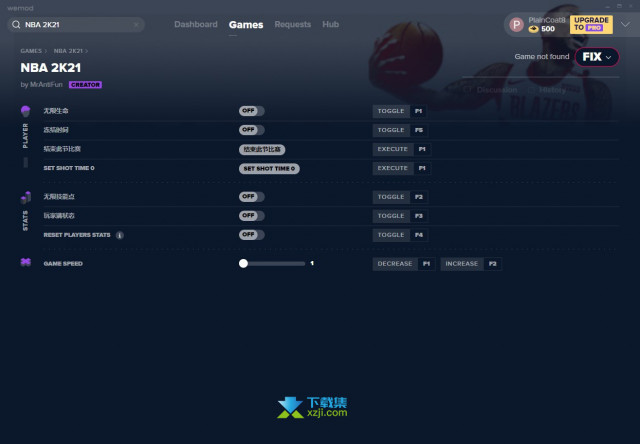Click the DECREASE game speed hotkey
This screenshot has height=444, width=640.
point(404,264)
